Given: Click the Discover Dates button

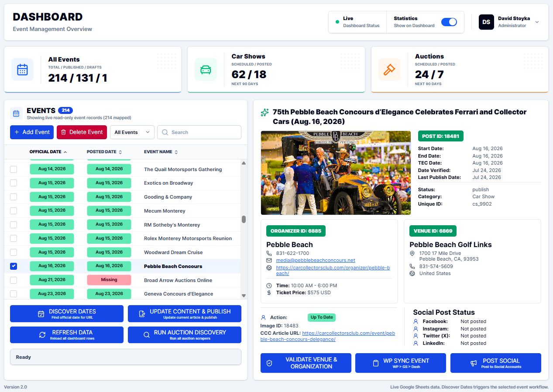Looking at the screenshot, I should (67, 313).
